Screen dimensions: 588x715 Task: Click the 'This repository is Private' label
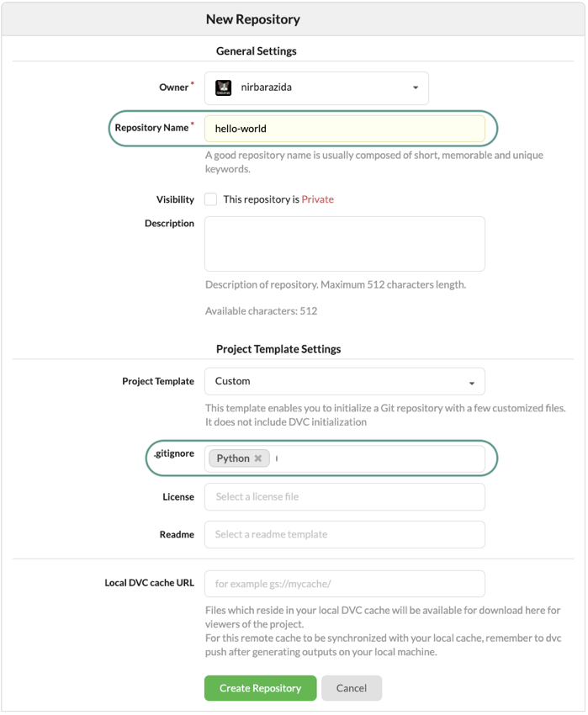pyautogui.click(x=278, y=199)
